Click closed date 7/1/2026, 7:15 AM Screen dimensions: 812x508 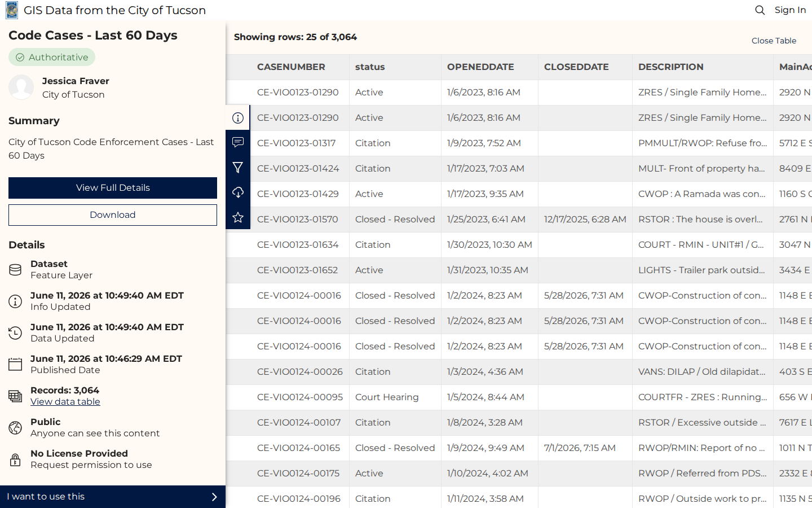(580, 448)
